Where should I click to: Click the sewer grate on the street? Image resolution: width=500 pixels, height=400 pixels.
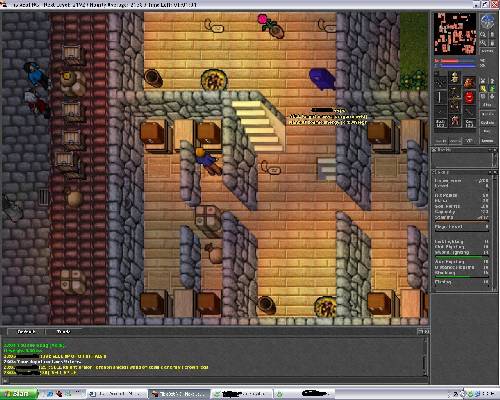coord(44,197)
